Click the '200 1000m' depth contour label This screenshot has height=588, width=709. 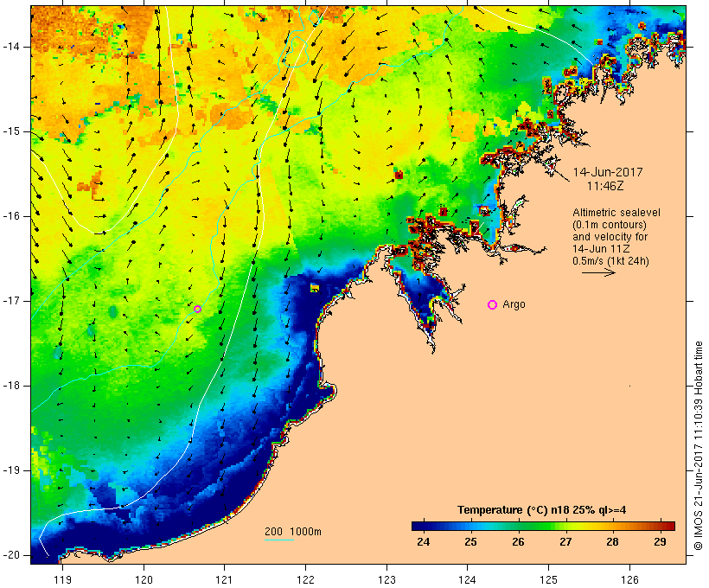(293, 532)
